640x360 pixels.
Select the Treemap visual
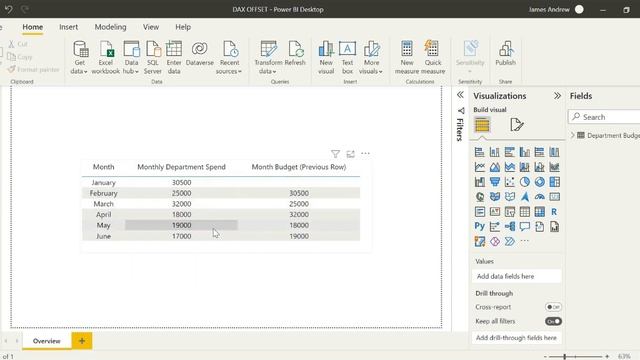click(x=554, y=182)
